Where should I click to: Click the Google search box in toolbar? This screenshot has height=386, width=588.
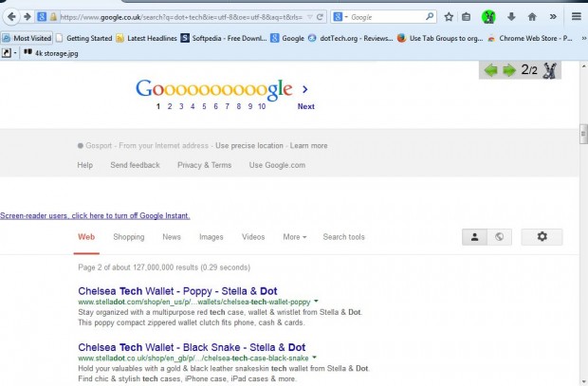(386, 17)
